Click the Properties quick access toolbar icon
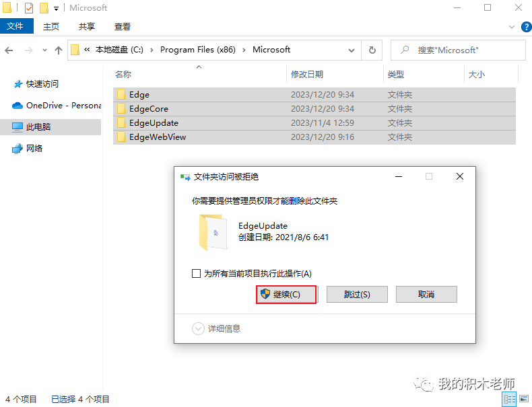532x407 pixels. [x=29, y=7]
